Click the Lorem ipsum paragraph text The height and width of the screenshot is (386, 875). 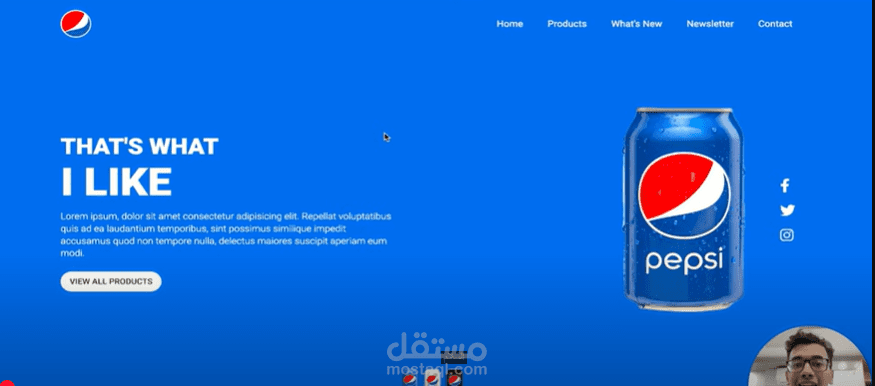pyautogui.click(x=226, y=234)
